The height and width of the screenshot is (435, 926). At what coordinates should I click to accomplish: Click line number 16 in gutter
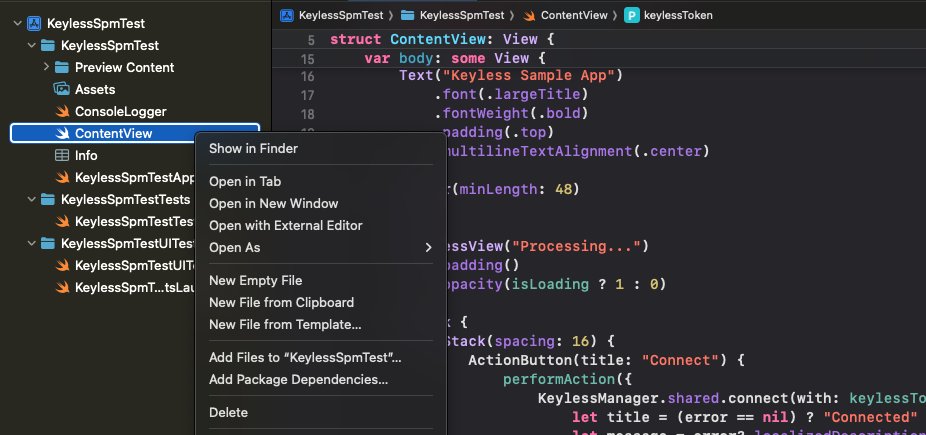point(308,77)
